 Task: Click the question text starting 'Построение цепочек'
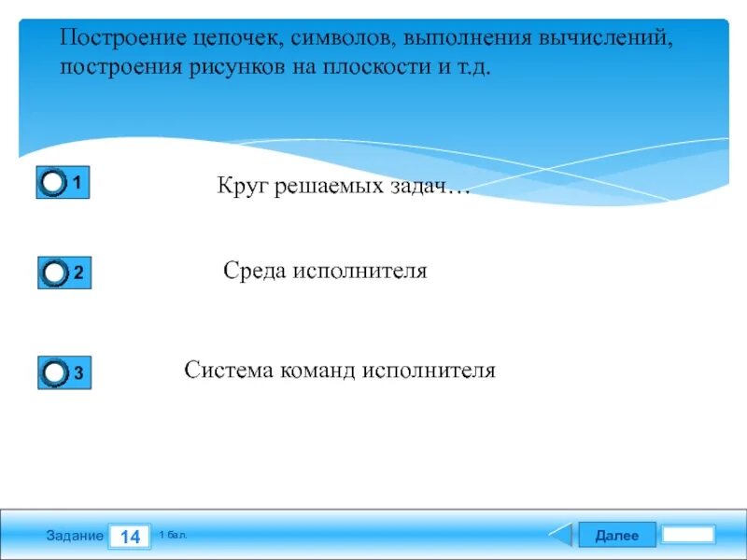[366, 51]
